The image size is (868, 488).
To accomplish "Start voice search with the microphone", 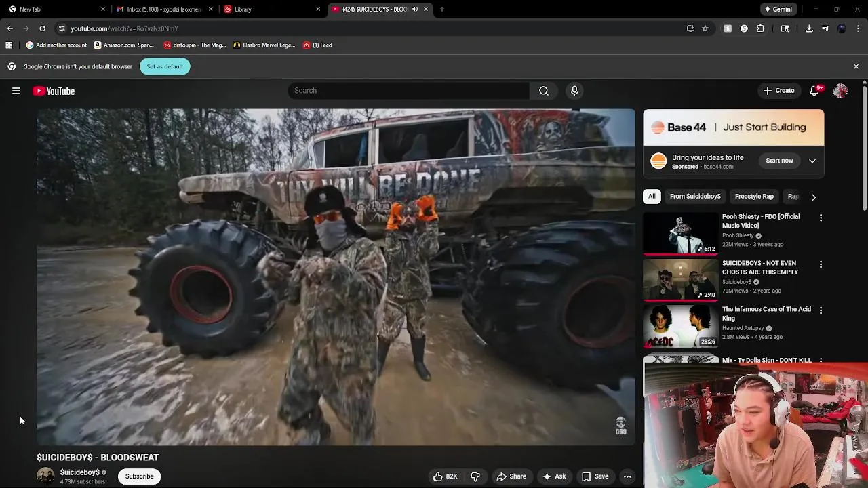I will 574,91.
